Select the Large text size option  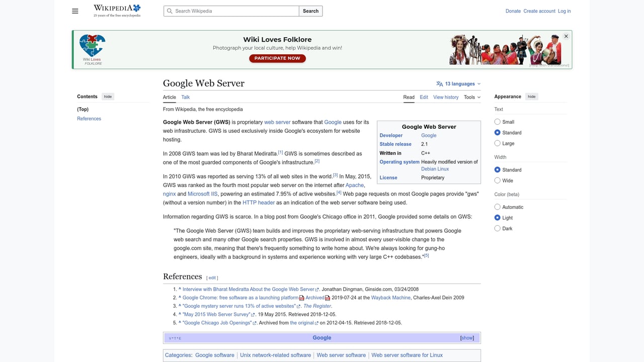497,143
